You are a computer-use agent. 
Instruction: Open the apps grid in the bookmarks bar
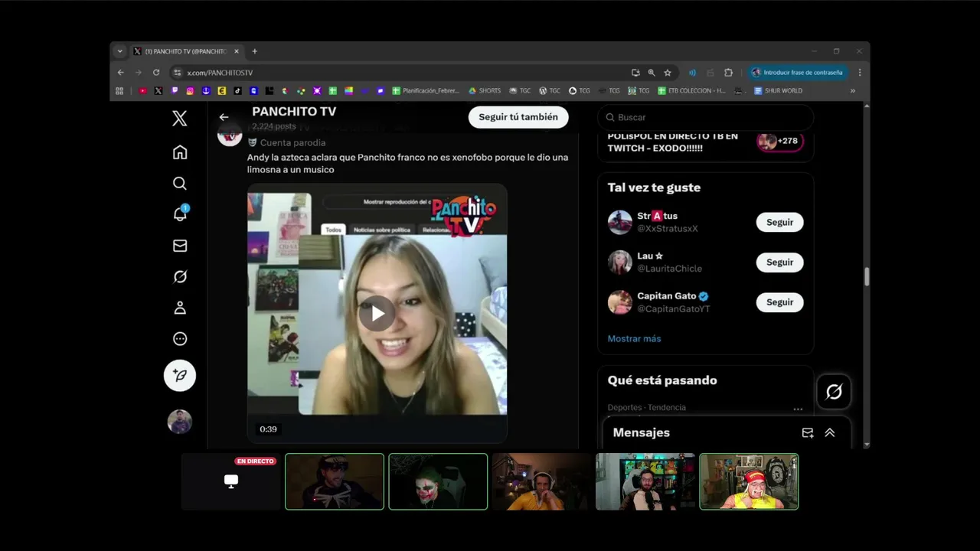click(x=119, y=90)
